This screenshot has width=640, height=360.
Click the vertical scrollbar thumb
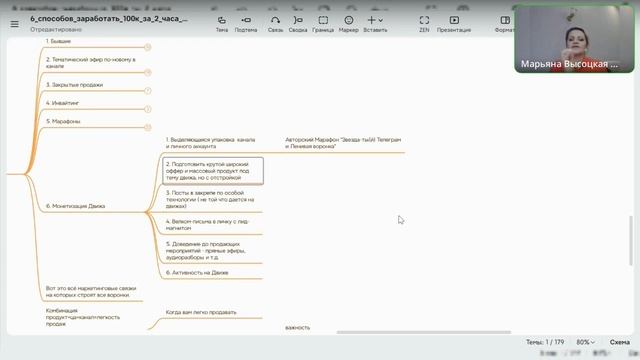coord(631,241)
